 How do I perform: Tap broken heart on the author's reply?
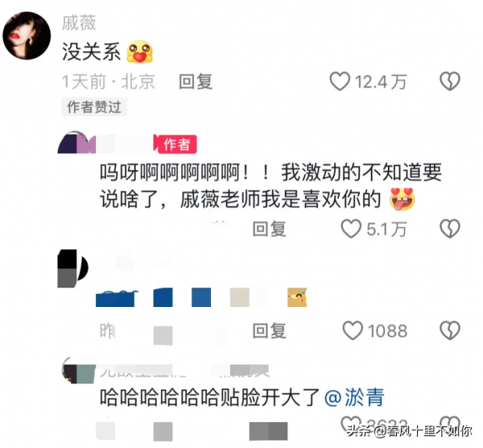click(450, 229)
